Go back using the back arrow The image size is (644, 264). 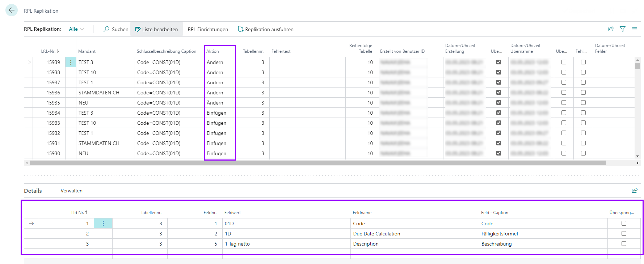tap(12, 10)
